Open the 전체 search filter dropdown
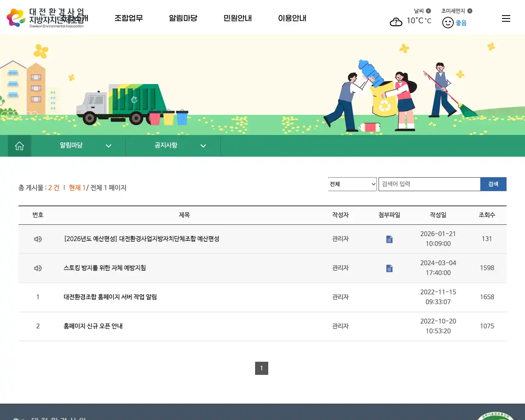This screenshot has width=525, height=420. (352, 184)
